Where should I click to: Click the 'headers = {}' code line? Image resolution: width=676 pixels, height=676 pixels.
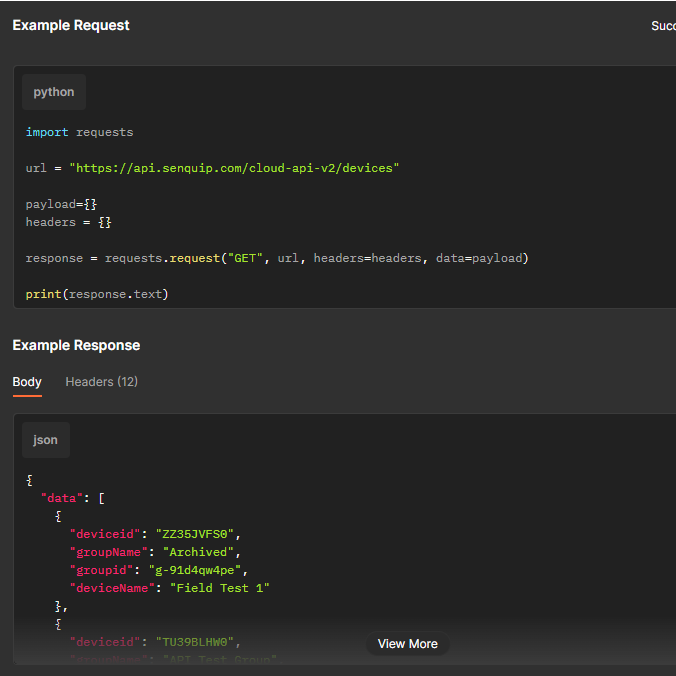(68, 222)
